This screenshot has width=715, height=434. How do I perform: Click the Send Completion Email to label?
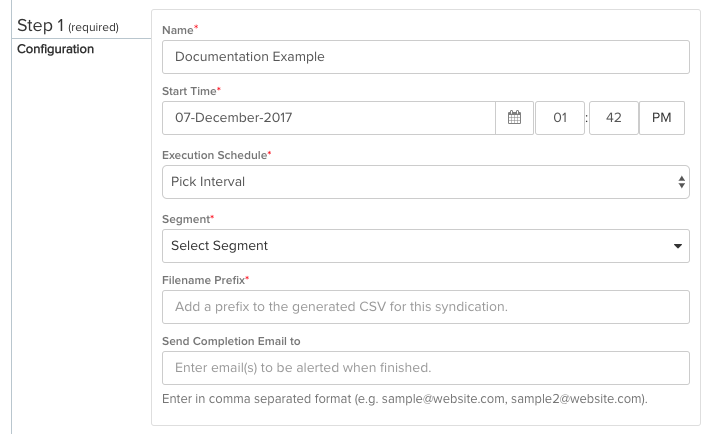pyautogui.click(x=231, y=341)
